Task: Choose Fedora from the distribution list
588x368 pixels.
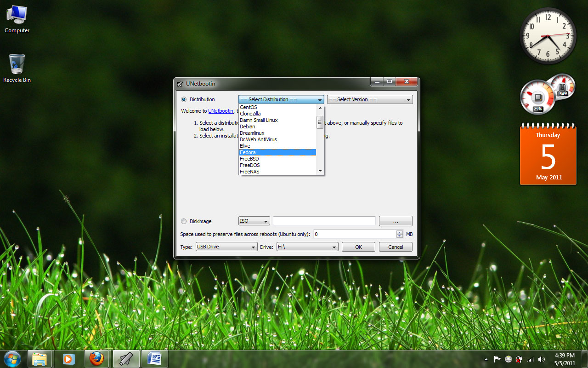Action: (277, 152)
